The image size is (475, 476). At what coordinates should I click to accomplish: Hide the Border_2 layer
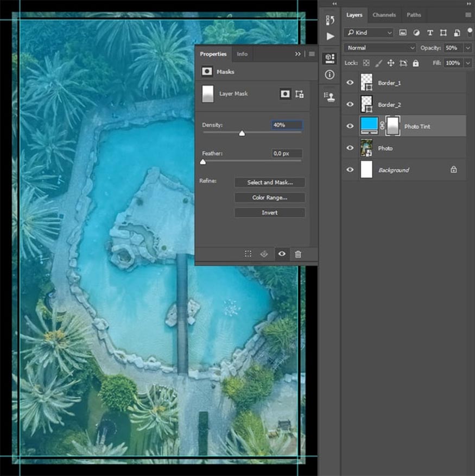[x=350, y=104]
